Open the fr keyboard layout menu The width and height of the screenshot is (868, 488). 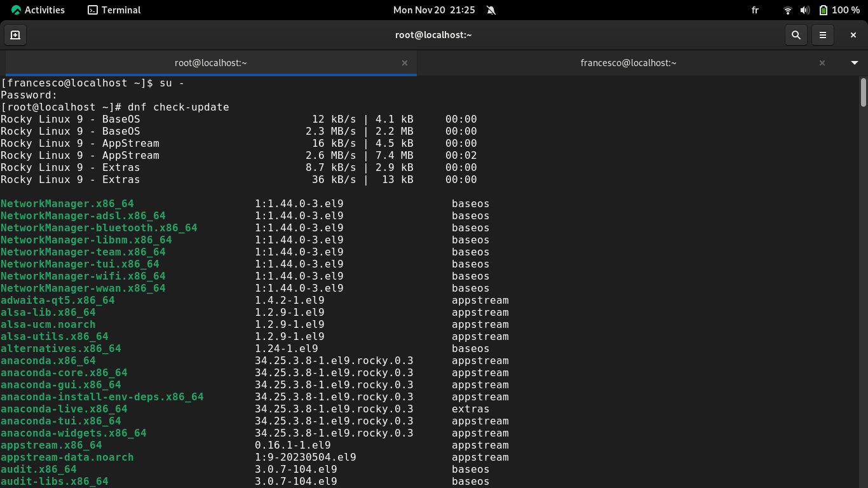click(x=755, y=10)
